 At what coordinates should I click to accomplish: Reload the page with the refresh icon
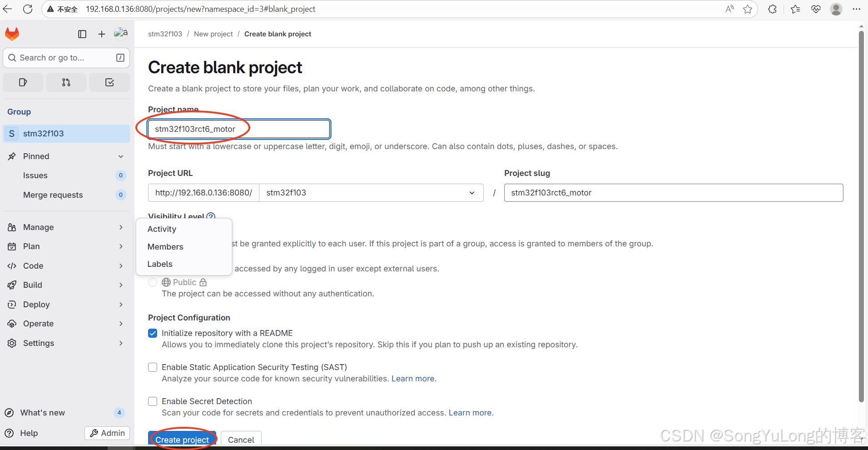point(28,9)
